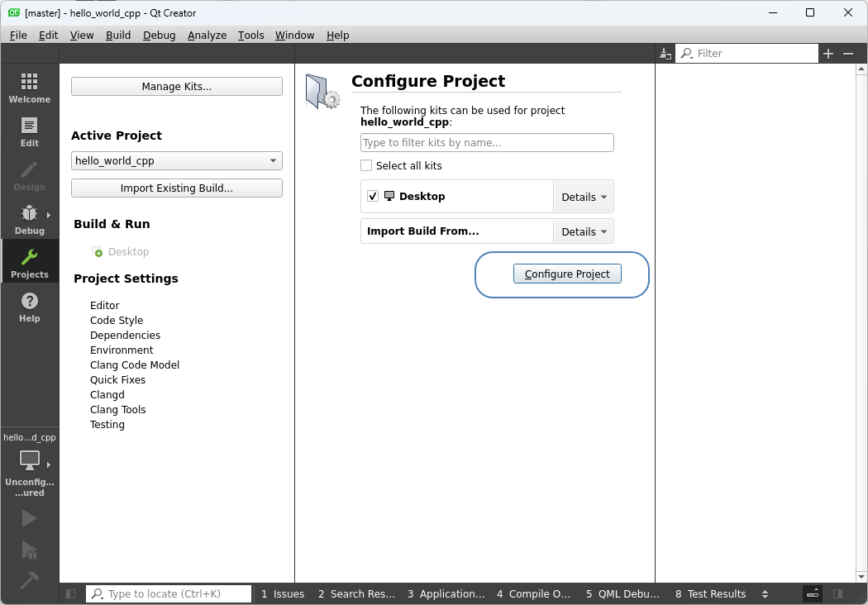The height and width of the screenshot is (605, 868).
Task: Toggle the left sidebar icon
Action: click(71, 594)
